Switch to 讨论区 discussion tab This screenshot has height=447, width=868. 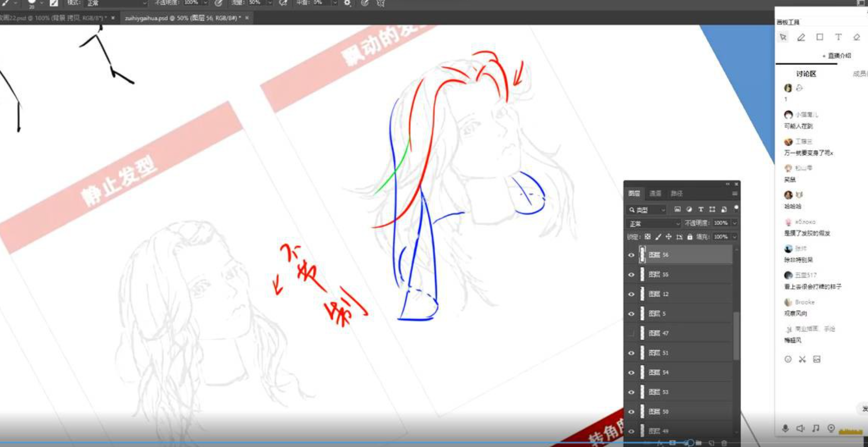806,73
